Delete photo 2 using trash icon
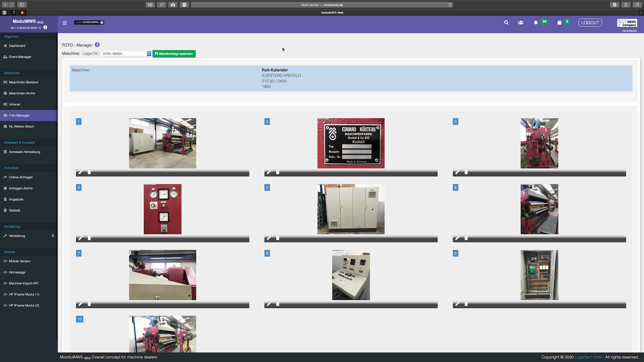The height and width of the screenshot is (362, 644). 278,173
